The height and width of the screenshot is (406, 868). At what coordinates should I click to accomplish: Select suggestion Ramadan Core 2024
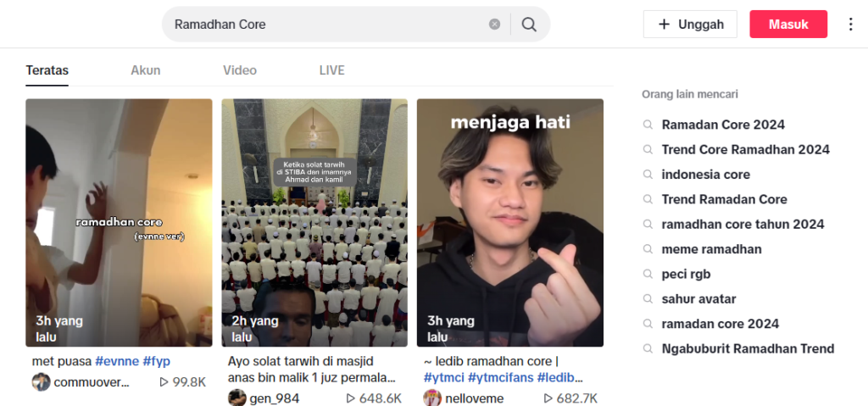pos(723,125)
